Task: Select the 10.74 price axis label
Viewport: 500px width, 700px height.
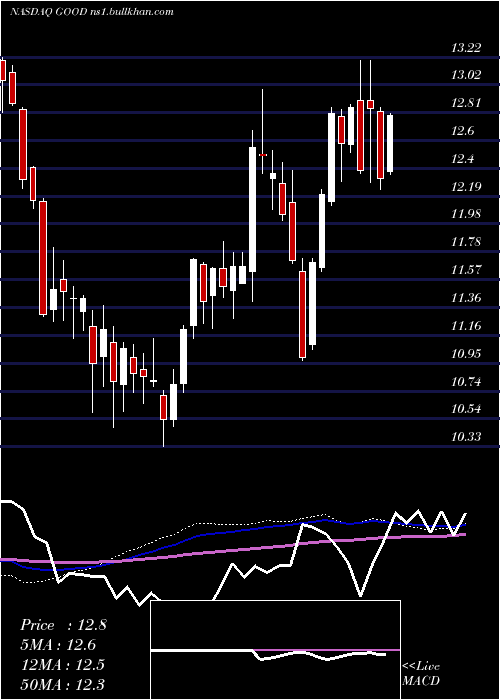Action: pos(467,382)
